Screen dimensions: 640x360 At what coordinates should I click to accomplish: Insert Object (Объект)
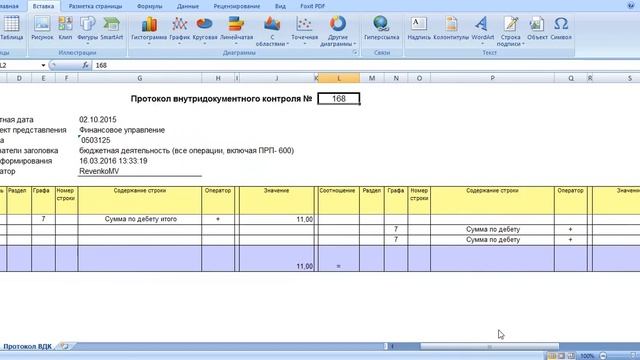tap(537, 28)
